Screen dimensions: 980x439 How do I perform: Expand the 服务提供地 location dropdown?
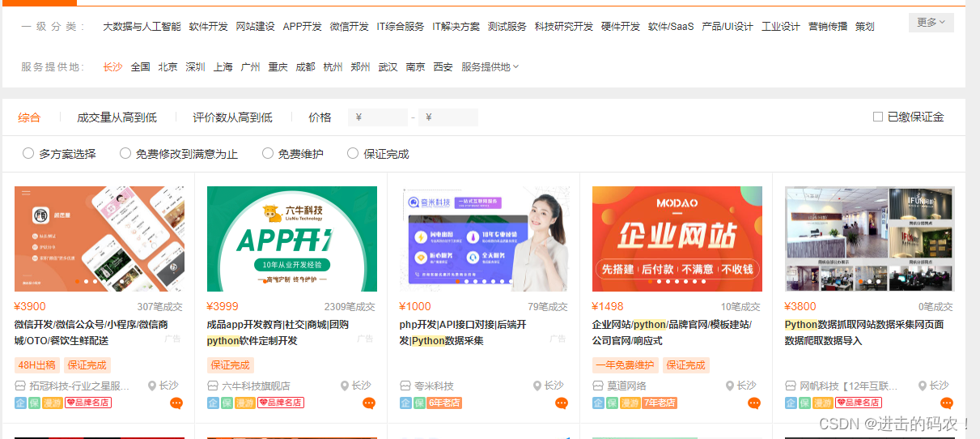490,66
